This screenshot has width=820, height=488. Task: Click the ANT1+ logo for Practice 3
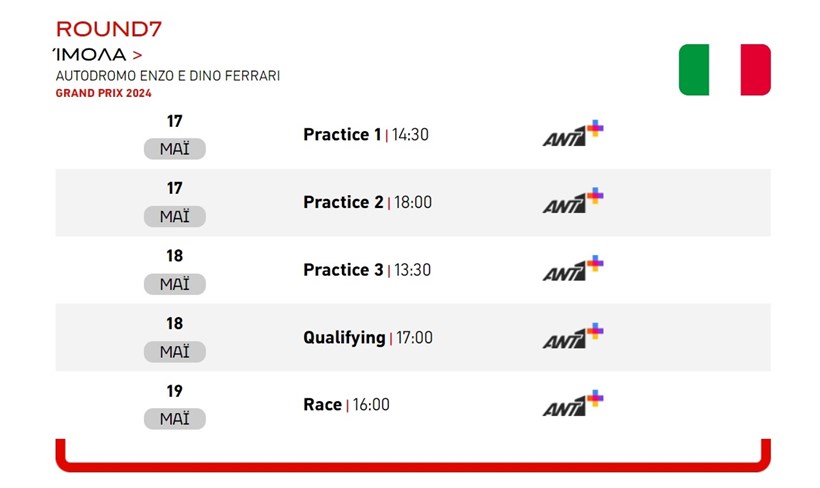click(x=573, y=270)
